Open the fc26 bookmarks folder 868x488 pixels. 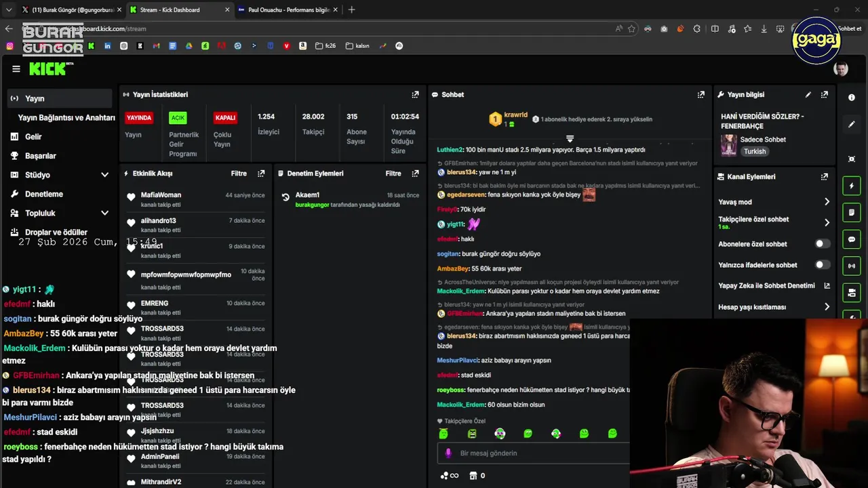[x=325, y=46]
